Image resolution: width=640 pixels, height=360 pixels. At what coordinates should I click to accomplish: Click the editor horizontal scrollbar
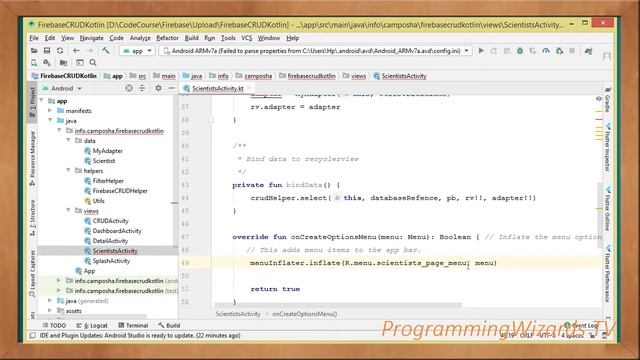[x=338, y=305]
